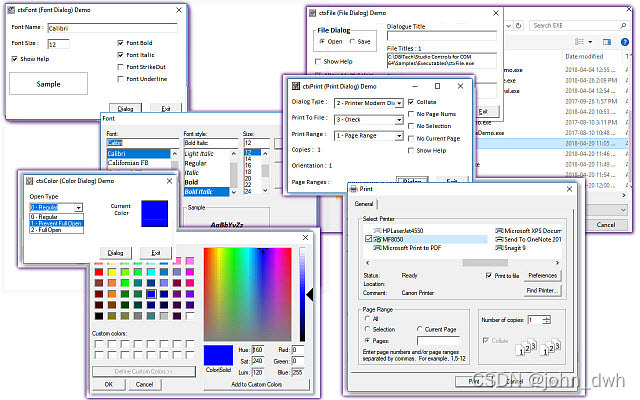640x400 pixels.
Task: Select the Save radio button in File Dialog
Action: (352, 42)
